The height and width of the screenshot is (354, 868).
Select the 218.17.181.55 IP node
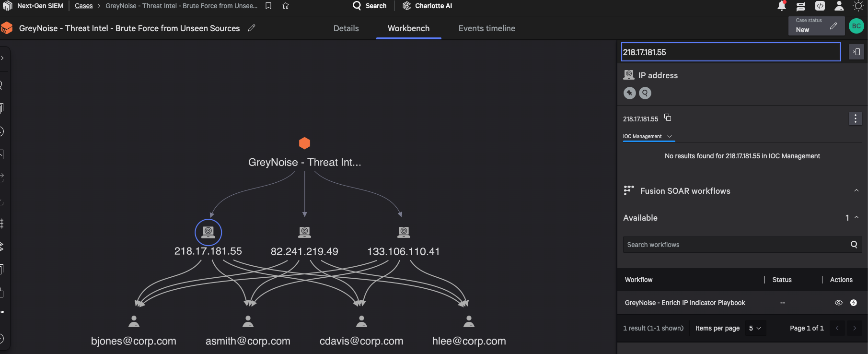(x=208, y=233)
